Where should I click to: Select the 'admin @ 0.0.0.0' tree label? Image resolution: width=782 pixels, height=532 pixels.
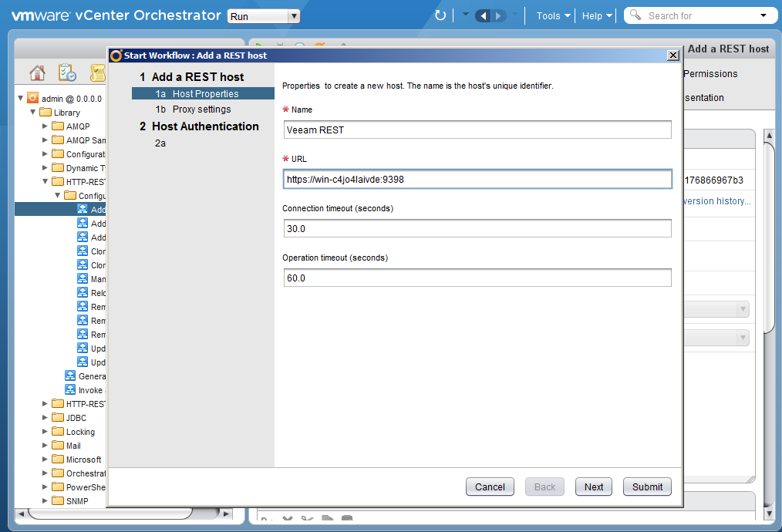point(71,99)
